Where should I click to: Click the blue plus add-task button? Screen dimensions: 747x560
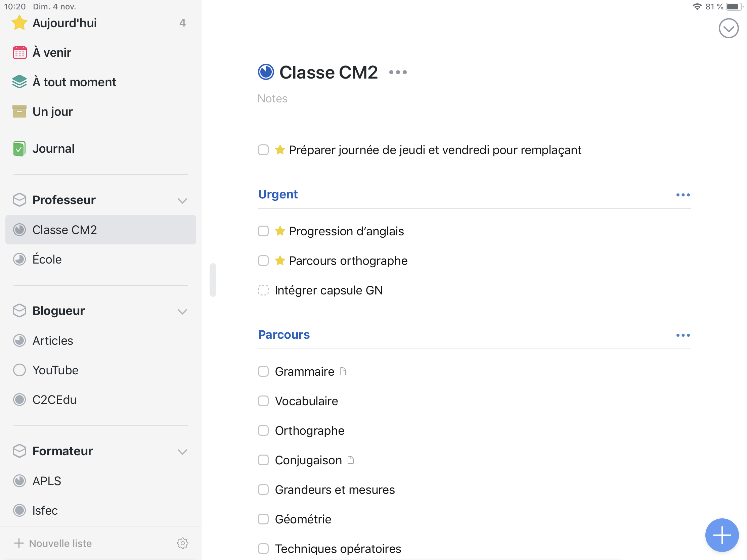click(x=721, y=535)
